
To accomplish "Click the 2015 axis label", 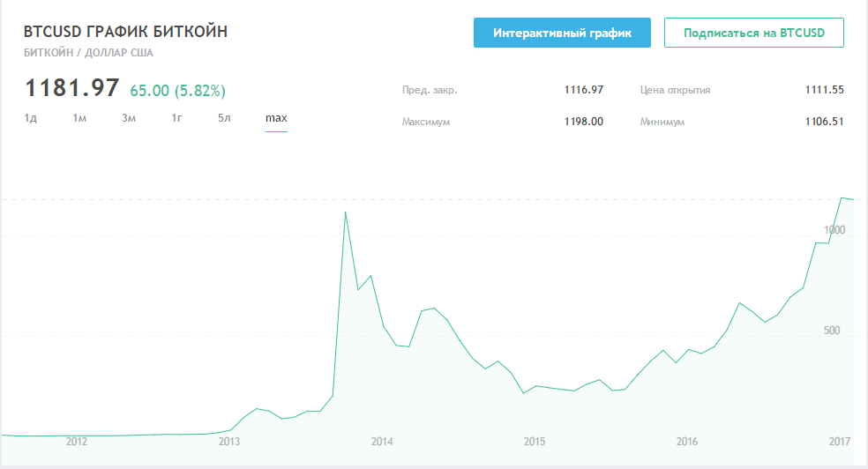I will 535,442.
